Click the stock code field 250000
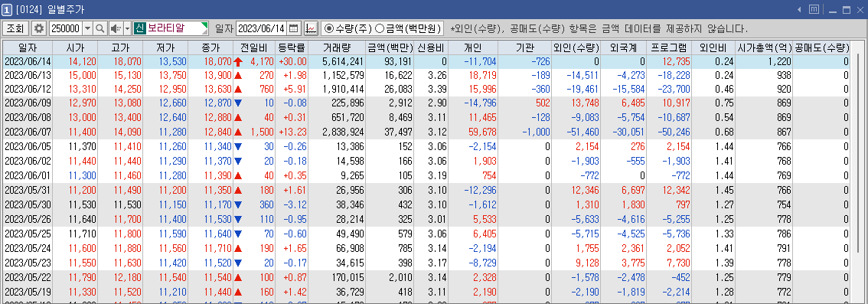The height and width of the screenshot is (304, 868). coord(65,28)
